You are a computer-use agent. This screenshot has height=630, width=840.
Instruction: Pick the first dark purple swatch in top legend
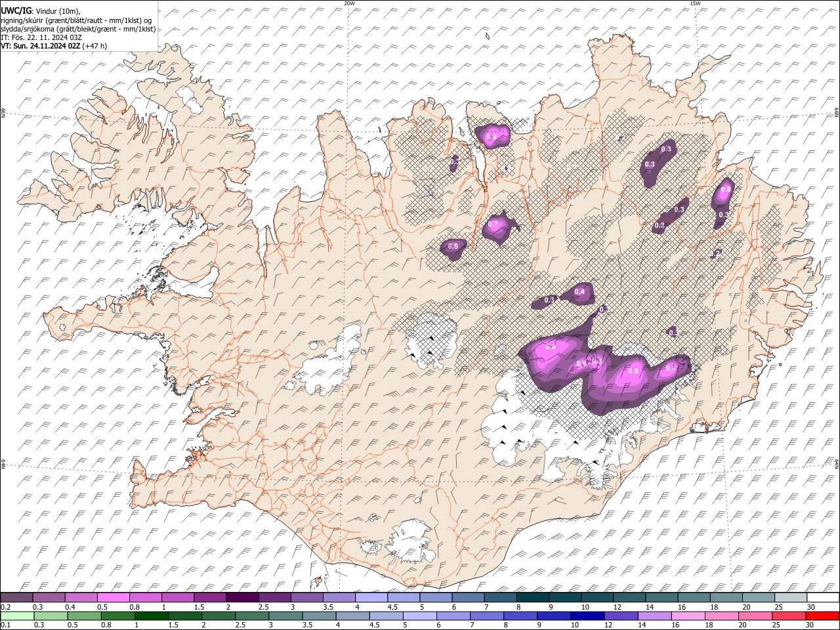click(x=16, y=597)
